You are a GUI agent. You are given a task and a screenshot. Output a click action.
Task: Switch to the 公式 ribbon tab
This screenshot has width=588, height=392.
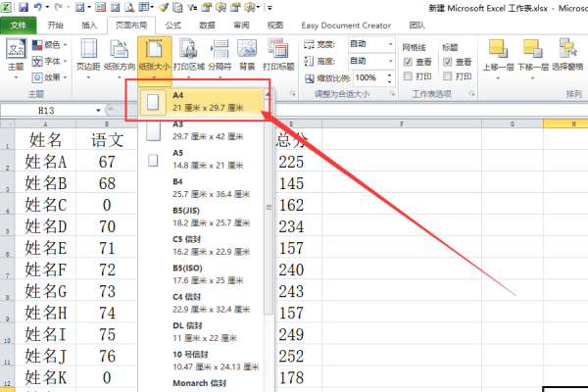click(172, 24)
